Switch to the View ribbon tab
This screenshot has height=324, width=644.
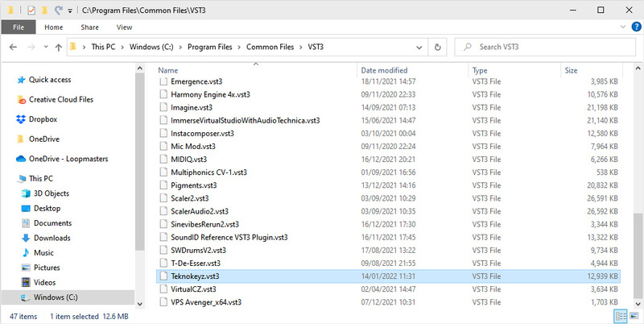coord(124,27)
